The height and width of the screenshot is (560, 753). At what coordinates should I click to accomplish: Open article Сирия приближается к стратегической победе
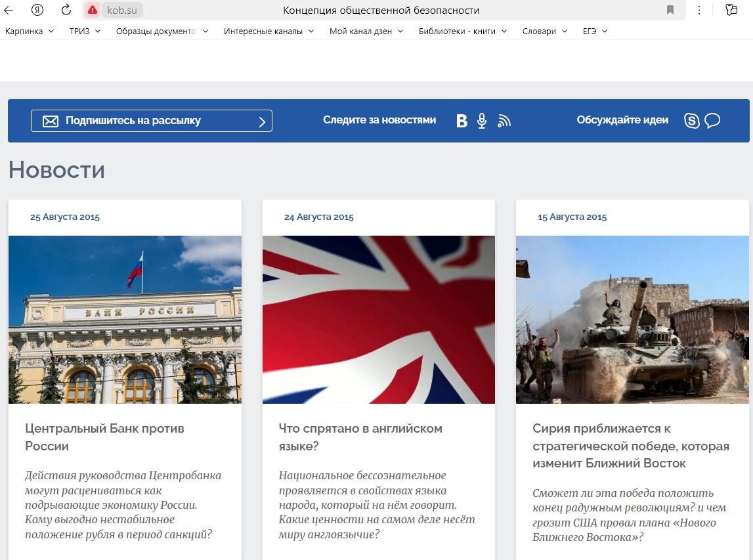pos(631,446)
